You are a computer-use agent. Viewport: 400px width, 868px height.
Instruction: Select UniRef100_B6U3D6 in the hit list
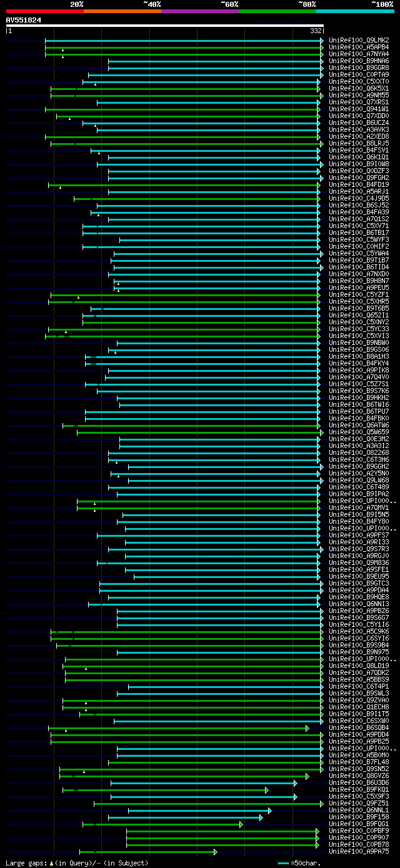pos(359,782)
